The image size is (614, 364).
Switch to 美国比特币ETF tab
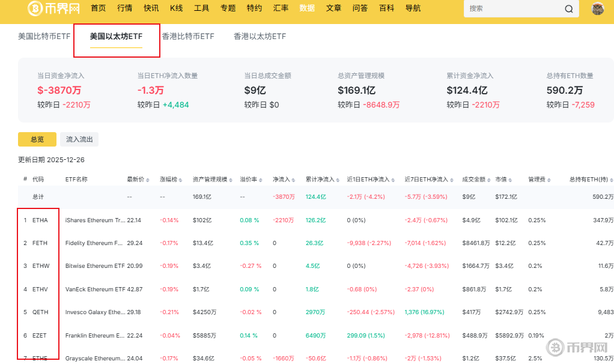click(44, 37)
